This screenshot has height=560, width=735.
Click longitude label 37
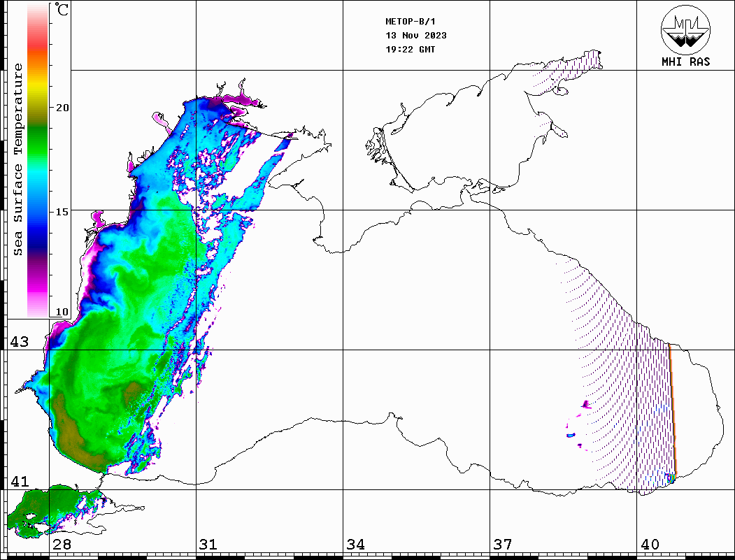coord(503,545)
